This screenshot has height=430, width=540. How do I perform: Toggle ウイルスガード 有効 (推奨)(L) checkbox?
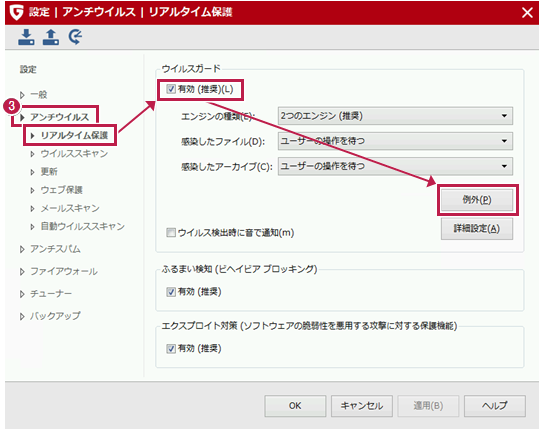coord(171,90)
